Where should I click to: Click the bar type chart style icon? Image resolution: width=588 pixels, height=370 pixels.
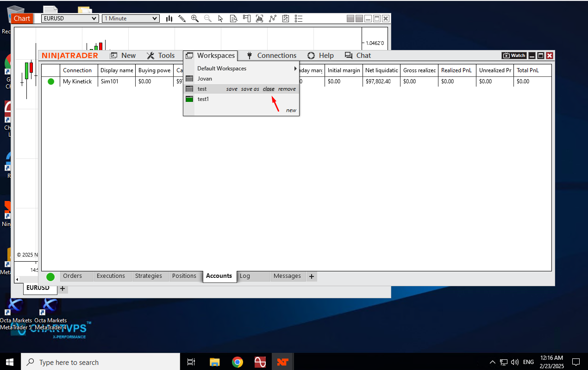tap(169, 19)
